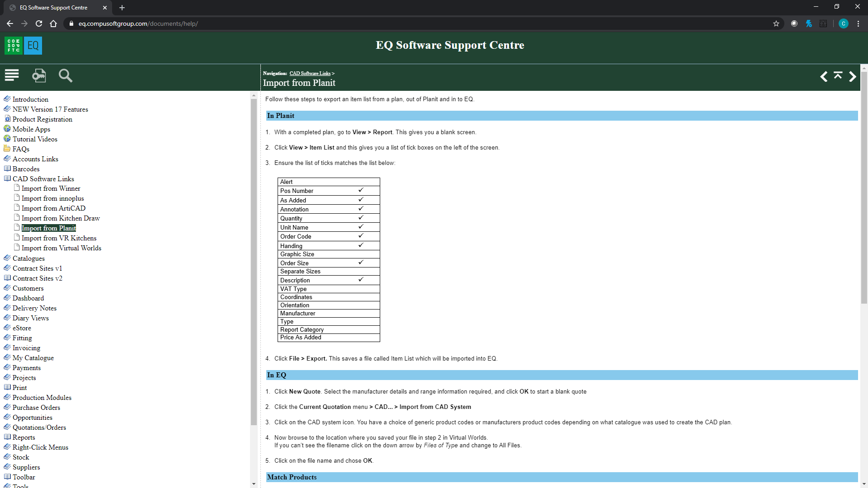Open the keyword index icon
This screenshot has height=488, width=868.
tap(39, 75)
